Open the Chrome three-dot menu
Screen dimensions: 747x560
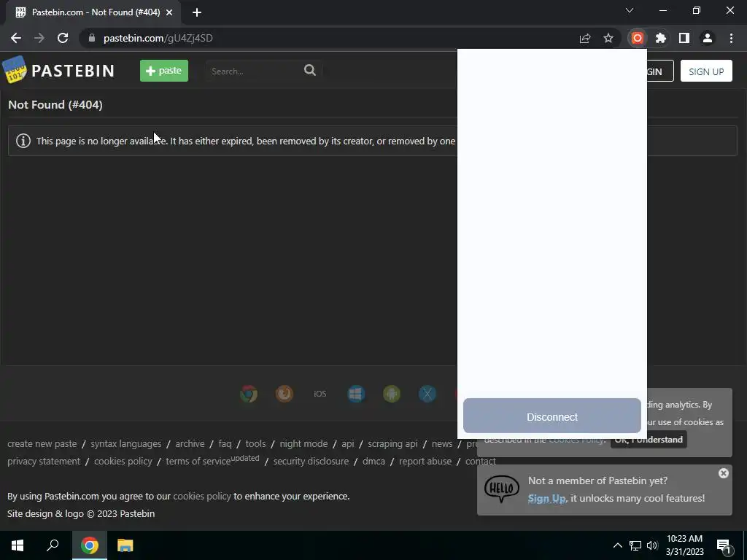point(731,38)
